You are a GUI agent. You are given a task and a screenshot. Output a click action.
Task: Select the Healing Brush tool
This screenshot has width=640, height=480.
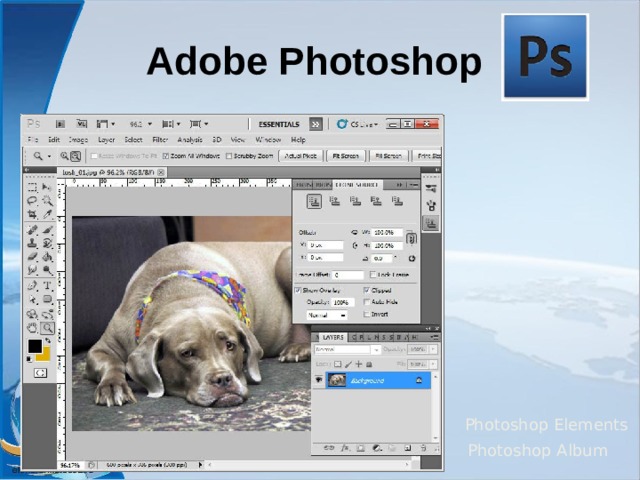click(x=32, y=230)
